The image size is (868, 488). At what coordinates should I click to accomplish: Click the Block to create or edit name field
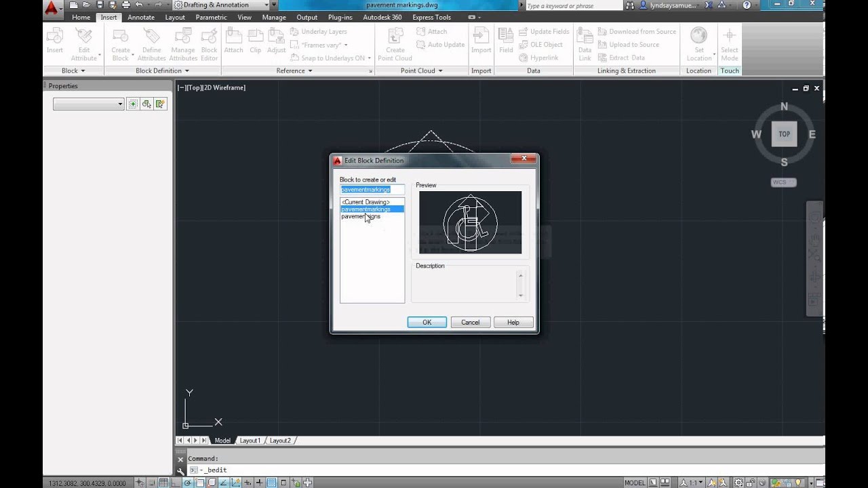coord(372,190)
